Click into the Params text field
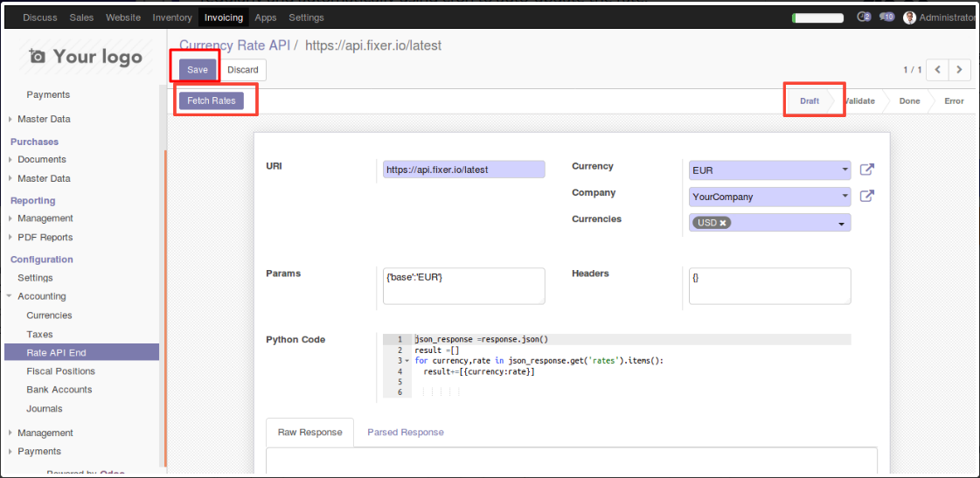This screenshot has width=980, height=478. [x=463, y=286]
